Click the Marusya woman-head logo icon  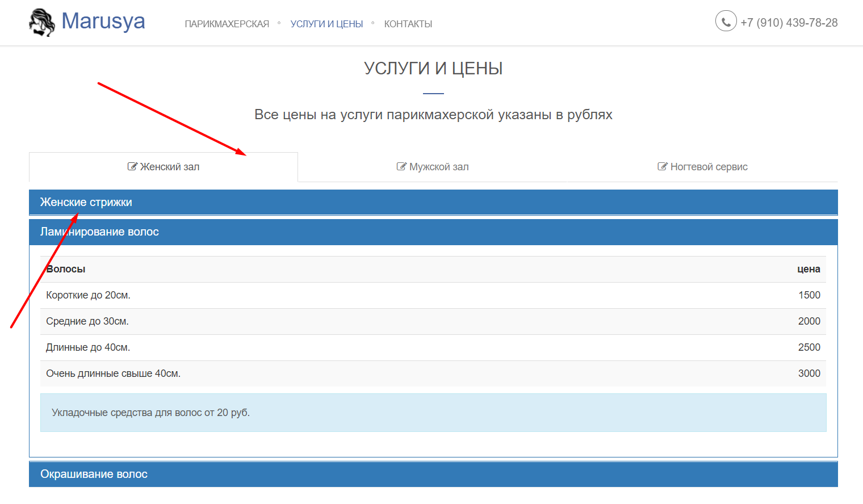tap(42, 23)
